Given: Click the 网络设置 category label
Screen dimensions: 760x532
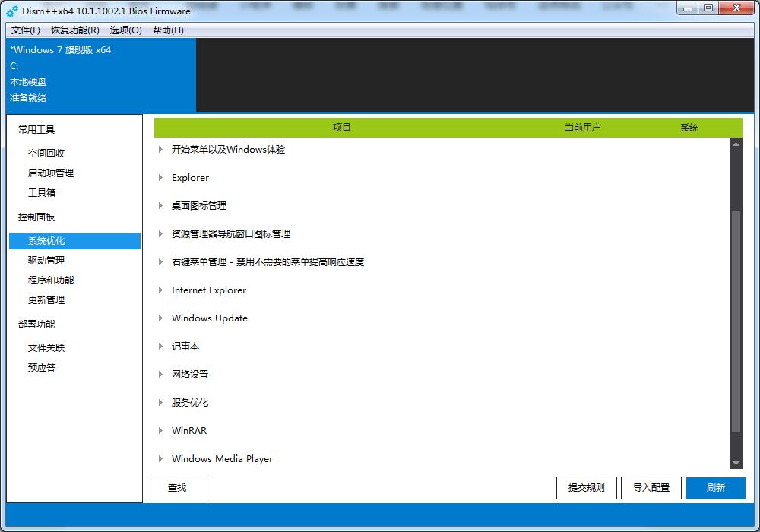Looking at the screenshot, I should (189, 374).
